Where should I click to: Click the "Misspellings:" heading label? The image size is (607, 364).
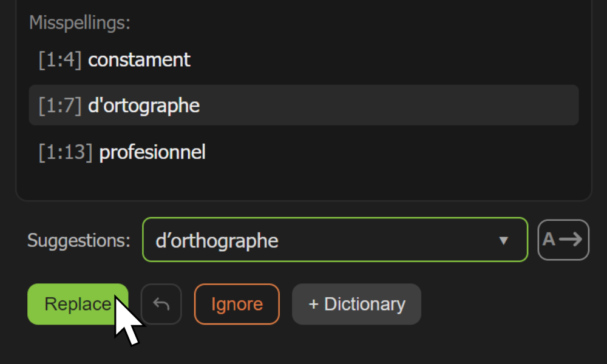click(x=80, y=23)
